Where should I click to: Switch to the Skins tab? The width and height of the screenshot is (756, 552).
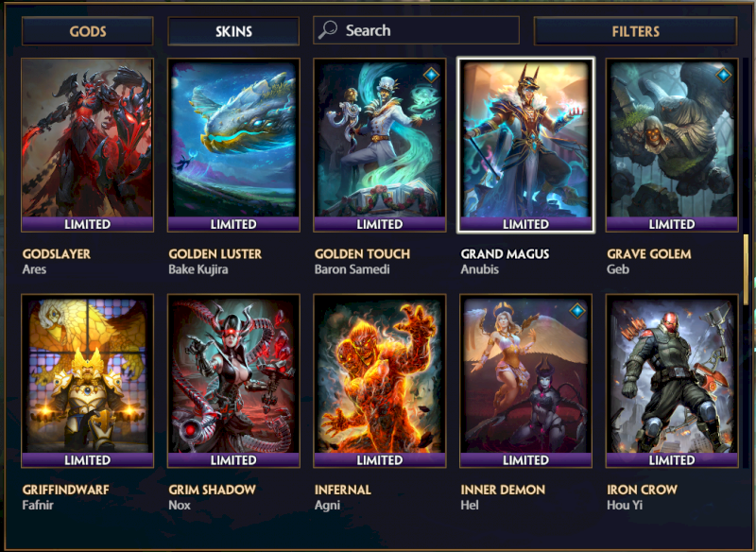(x=233, y=31)
